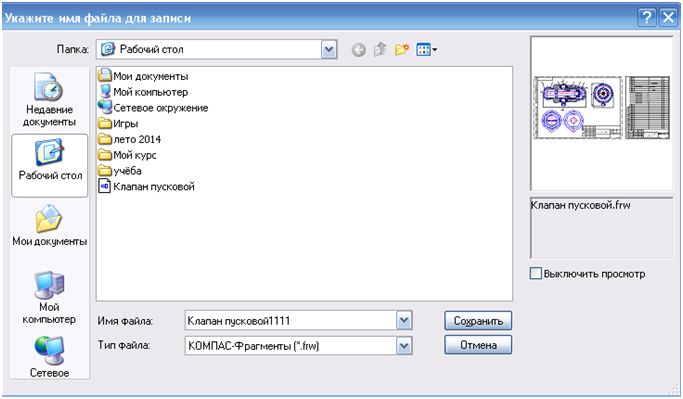Click the Сохранить button

point(478,321)
